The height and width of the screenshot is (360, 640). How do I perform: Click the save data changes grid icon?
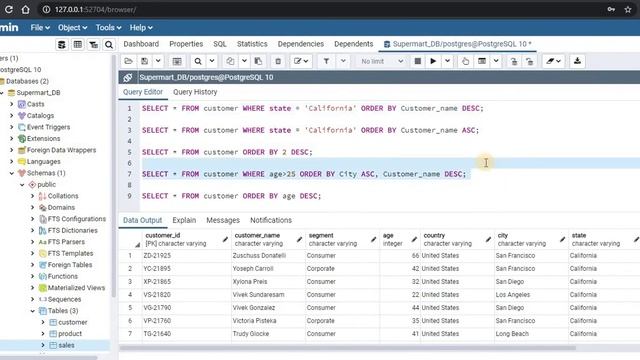177,61
